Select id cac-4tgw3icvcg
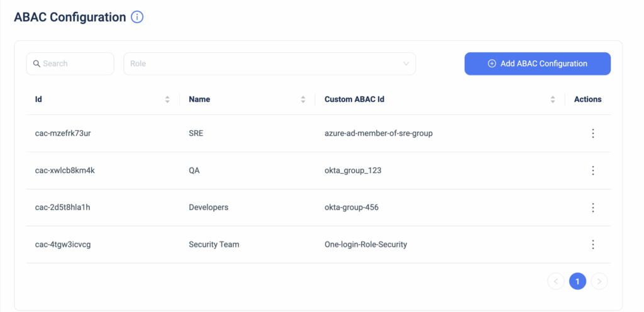Screen dimensions: 644x312 point(63,245)
